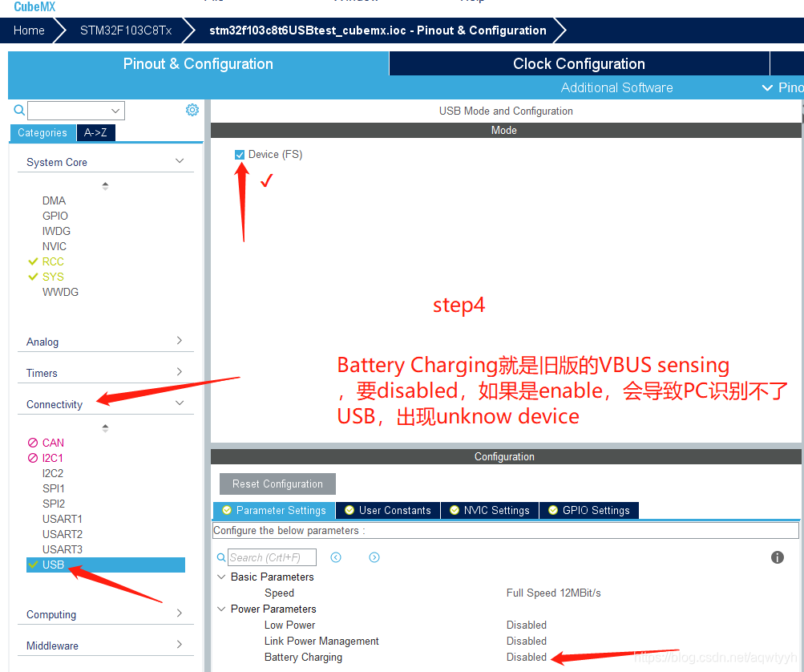The image size is (804, 672).
Task: Open the GPIO Settings tab
Action: click(589, 510)
